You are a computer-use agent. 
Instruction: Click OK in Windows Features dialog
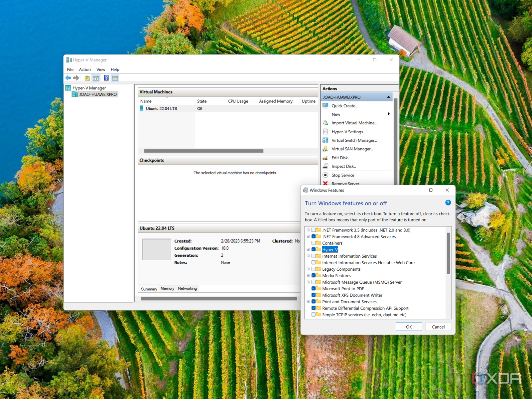click(409, 327)
